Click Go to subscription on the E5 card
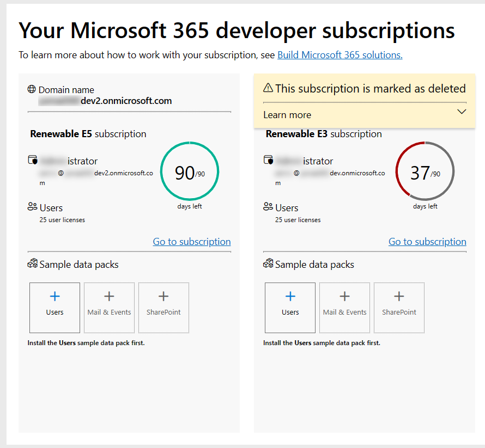Screen dimensions: 485x448 [x=191, y=241]
